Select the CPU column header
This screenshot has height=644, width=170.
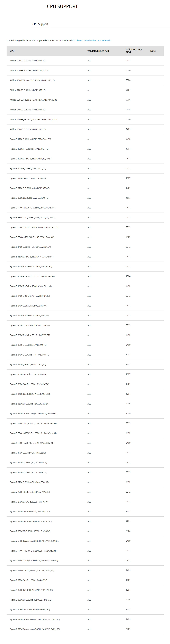pyautogui.click(x=12, y=51)
